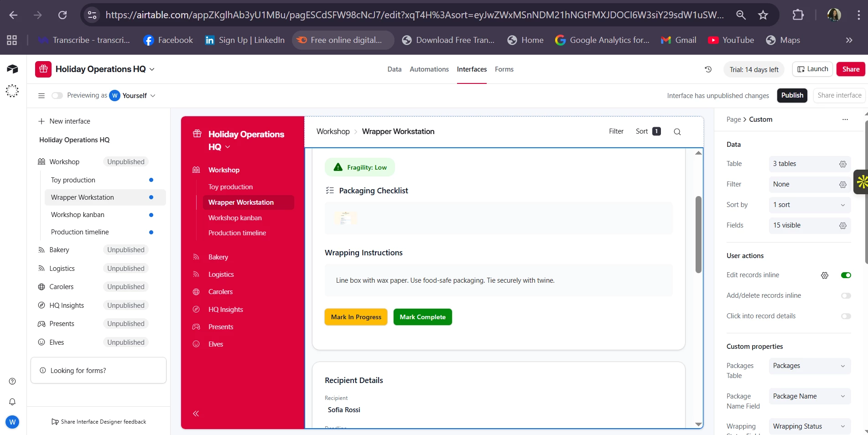Bookmark this page with the star icon
This screenshot has width=868, height=435.
pyautogui.click(x=763, y=15)
